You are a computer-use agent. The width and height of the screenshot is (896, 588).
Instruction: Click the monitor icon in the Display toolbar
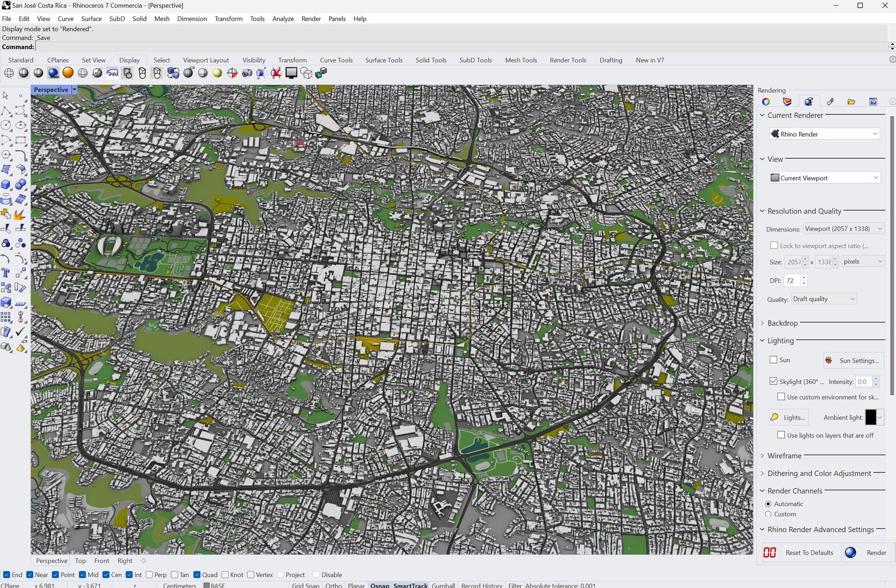pyautogui.click(x=291, y=73)
